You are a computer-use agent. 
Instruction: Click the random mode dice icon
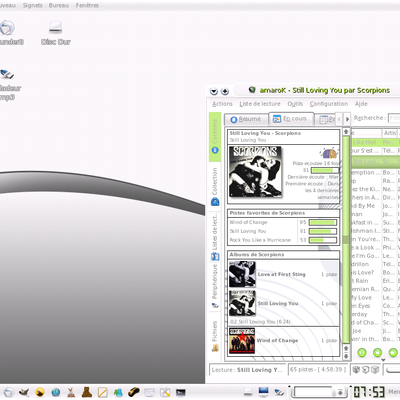(356, 370)
